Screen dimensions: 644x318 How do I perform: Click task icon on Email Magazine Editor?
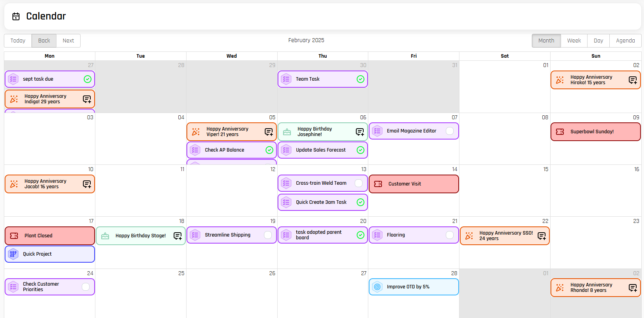[x=377, y=131]
